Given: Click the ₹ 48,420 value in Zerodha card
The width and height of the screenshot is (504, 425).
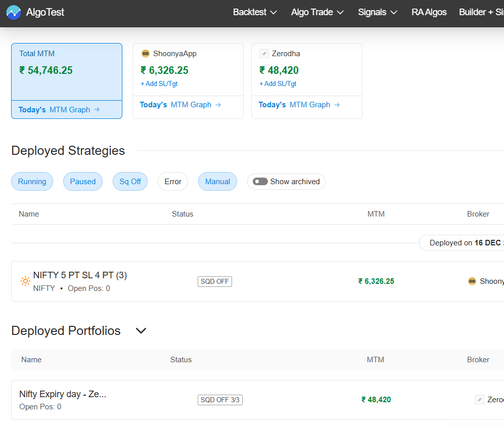Looking at the screenshot, I should [279, 70].
